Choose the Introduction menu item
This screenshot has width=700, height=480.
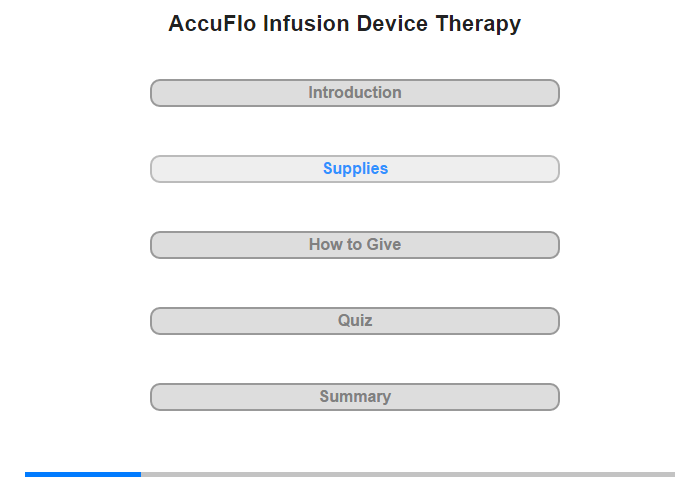(354, 93)
